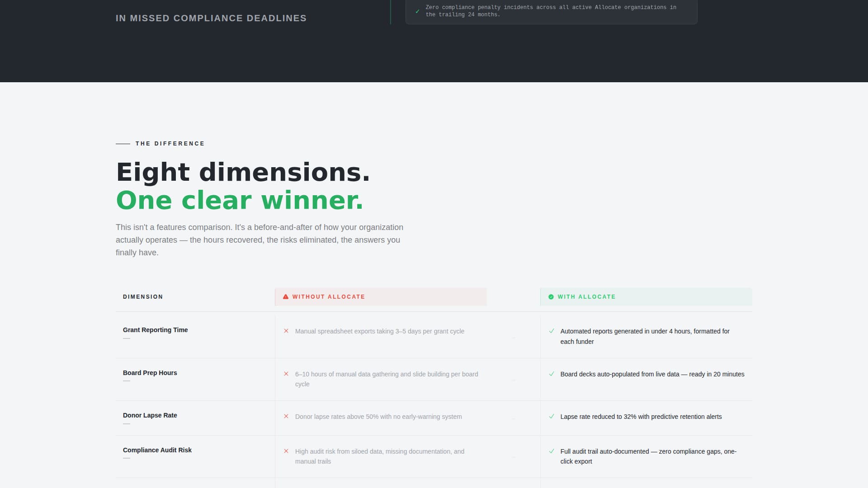This screenshot has width=868, height=488.
Task: Click the red X icon in Board Prep Hours row
Action: tap(286, 374)
